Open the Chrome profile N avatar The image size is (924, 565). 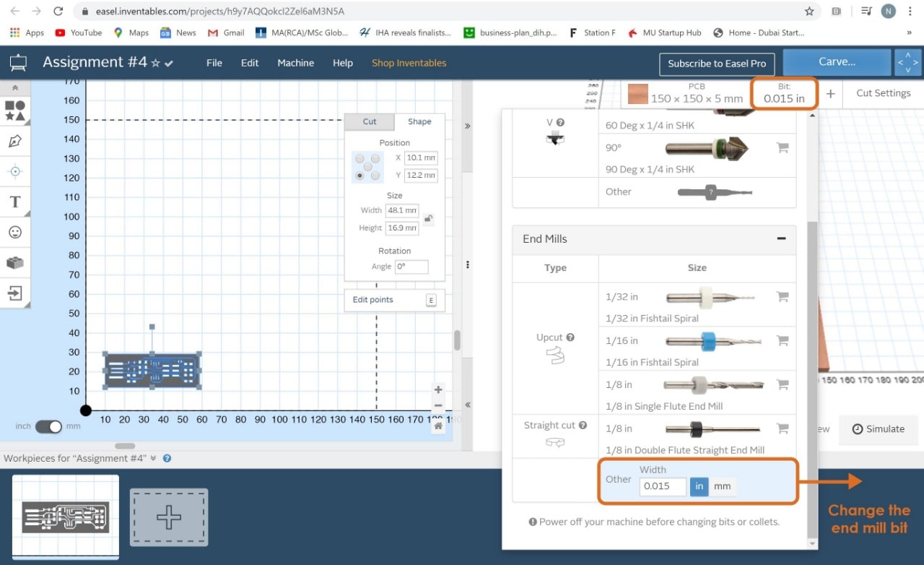(x=889, y=12)
